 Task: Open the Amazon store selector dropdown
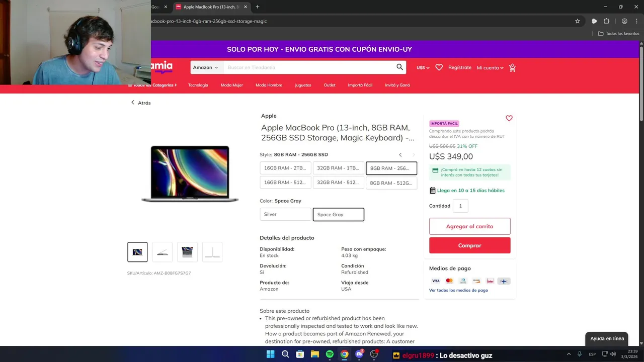coord(206,67)
